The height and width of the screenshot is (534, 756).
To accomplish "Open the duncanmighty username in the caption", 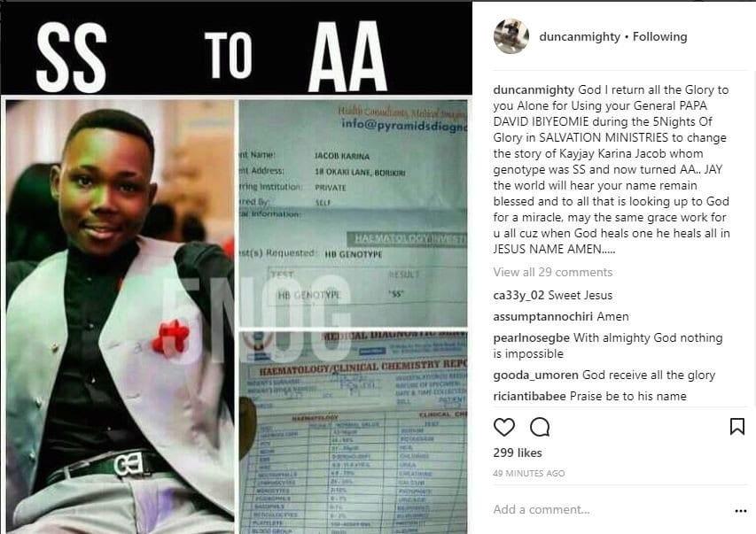I will (x=534, y=90).
